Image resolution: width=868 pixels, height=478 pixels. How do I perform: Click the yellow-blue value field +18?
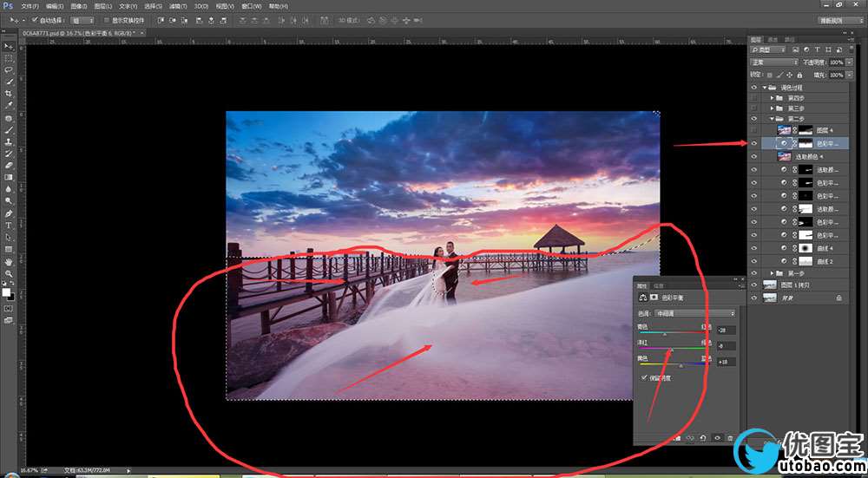pyautogui.click(x=727, y=361)
